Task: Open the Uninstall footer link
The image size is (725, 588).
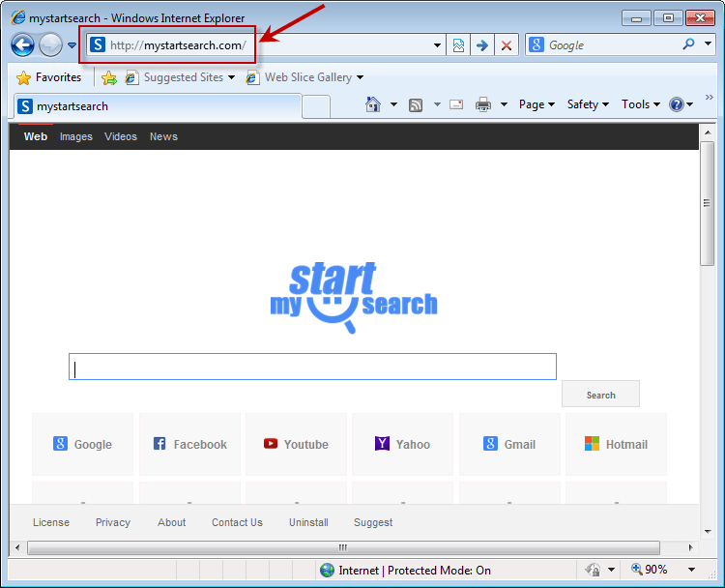Action: click(308, 522)
